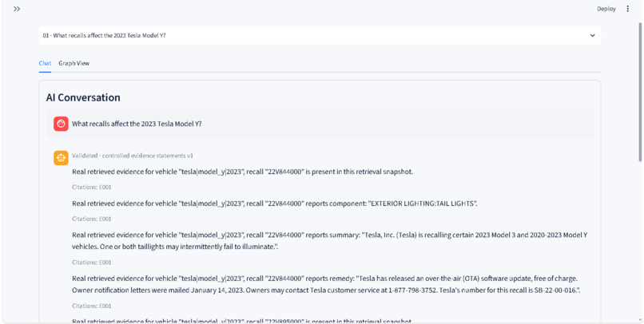
Task: Open the three-dot main menu
Action: (627, 9)
